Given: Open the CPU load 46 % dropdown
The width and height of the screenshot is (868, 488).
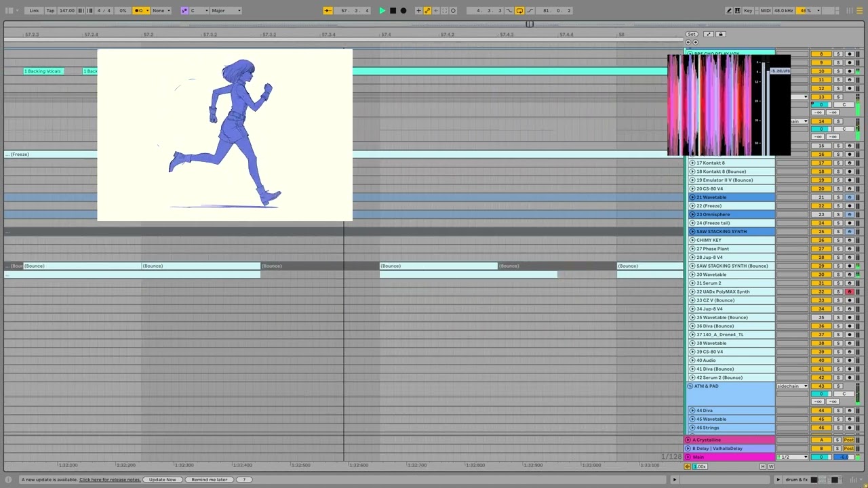Looking at the screenshot, I should (x=810, y=10).
